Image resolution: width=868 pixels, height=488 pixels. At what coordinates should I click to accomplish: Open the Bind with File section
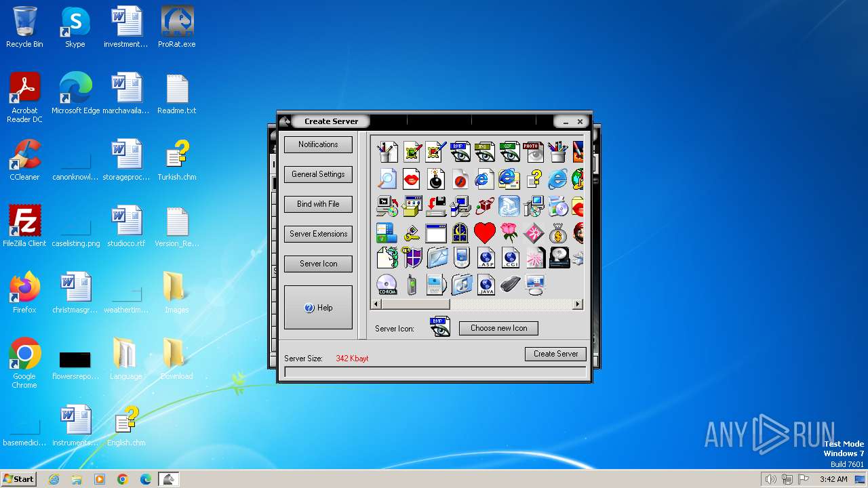318,204
